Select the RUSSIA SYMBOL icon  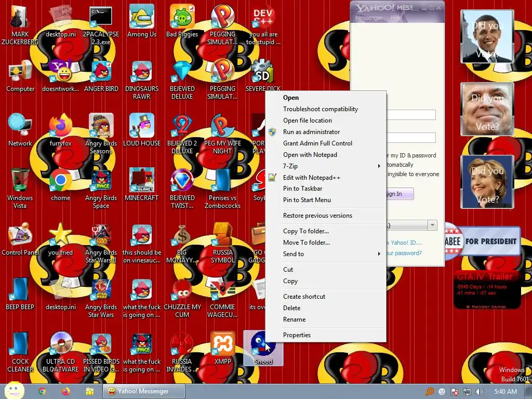222,243
